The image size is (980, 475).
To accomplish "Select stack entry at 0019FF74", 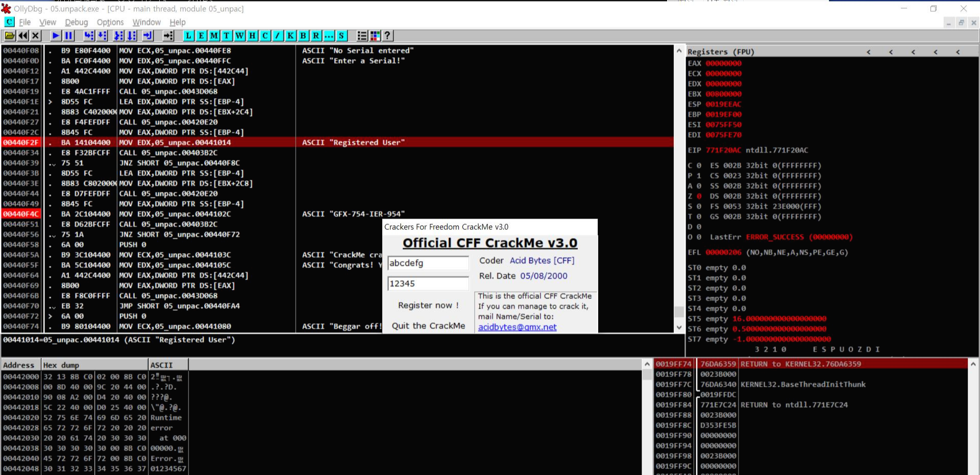I will (x=811, y=364).
